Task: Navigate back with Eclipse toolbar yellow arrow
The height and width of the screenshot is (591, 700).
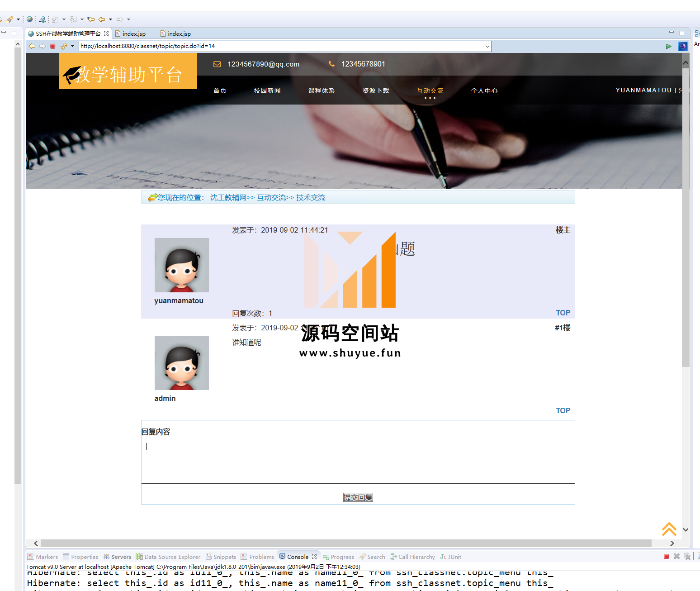Action: coord(102,19)
